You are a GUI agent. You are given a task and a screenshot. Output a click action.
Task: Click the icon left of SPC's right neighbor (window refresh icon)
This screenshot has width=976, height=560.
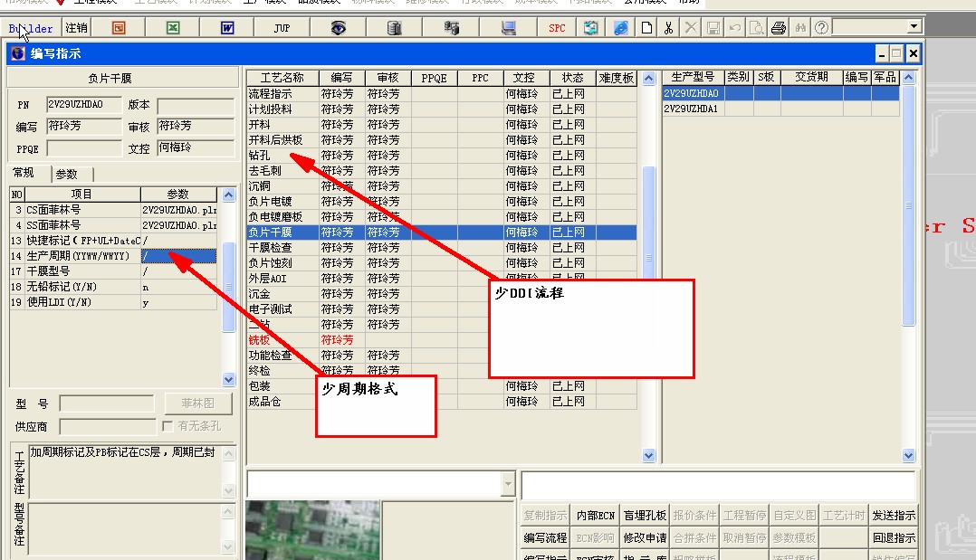click(x=590, y=28)
